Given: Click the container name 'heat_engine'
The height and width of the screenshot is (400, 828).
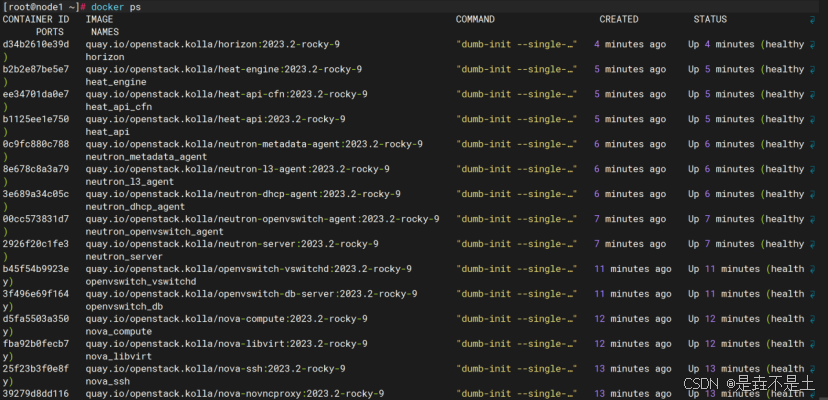Looking at the screenshot, I should pyautogui.click(x=116, y=82).
